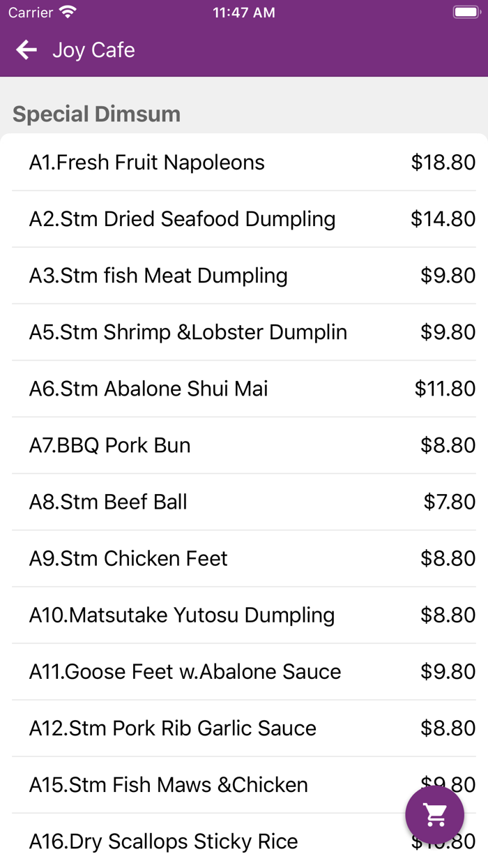This screenshot has width=488, height=868.
Task: Tap the battery indicator icon
Action: [x=465, y=13]
